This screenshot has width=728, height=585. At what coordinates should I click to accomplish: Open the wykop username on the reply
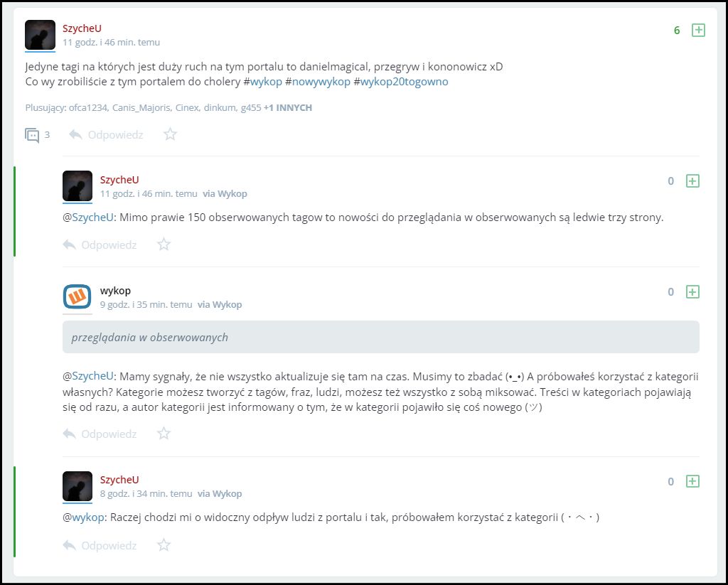115,291
